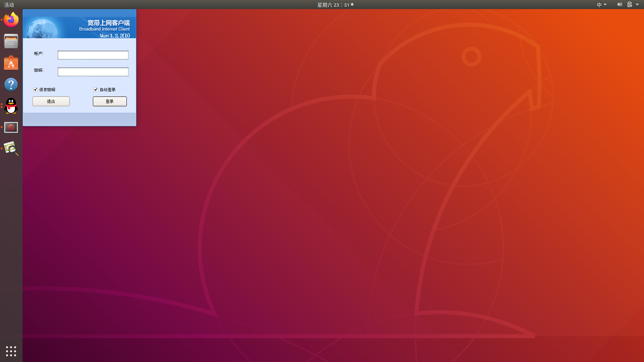644x362 pixels.
Task: Click the volume speaker icon in top bar
Action: click(620, 4)
